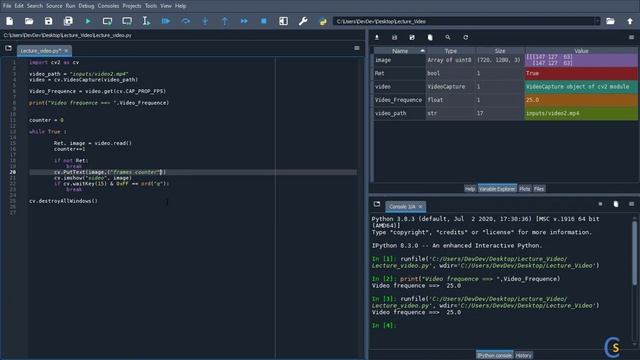Open the View menu
This screenshot has height=360, width=640.
(166, 6)
